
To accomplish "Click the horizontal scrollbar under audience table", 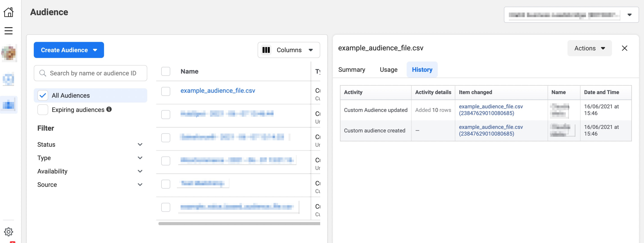I will 239,223.
